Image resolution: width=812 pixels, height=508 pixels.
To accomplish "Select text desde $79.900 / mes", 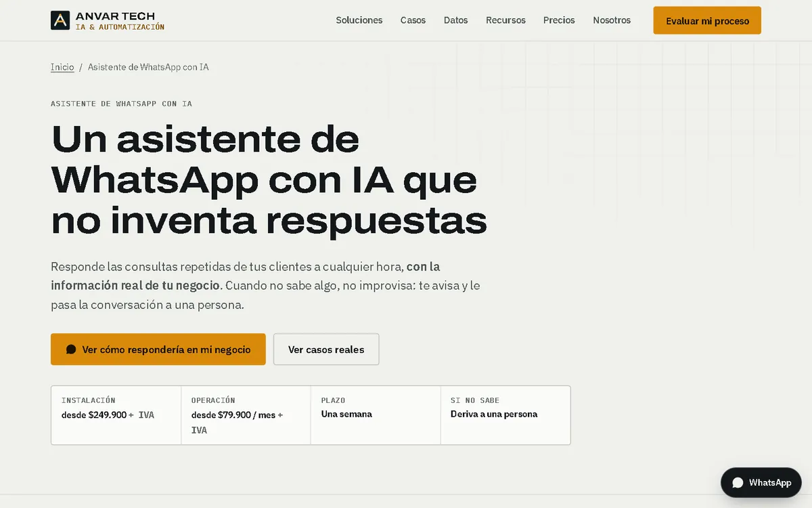I will (x=233, y=415).
